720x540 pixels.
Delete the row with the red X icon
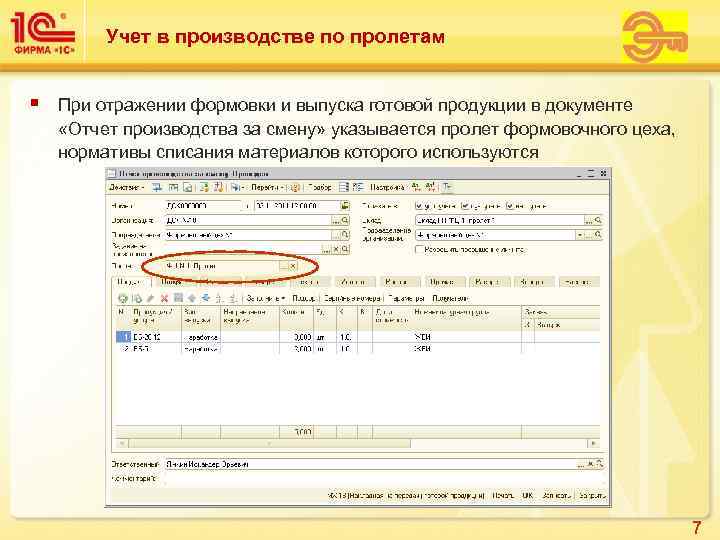pos(164,298)
